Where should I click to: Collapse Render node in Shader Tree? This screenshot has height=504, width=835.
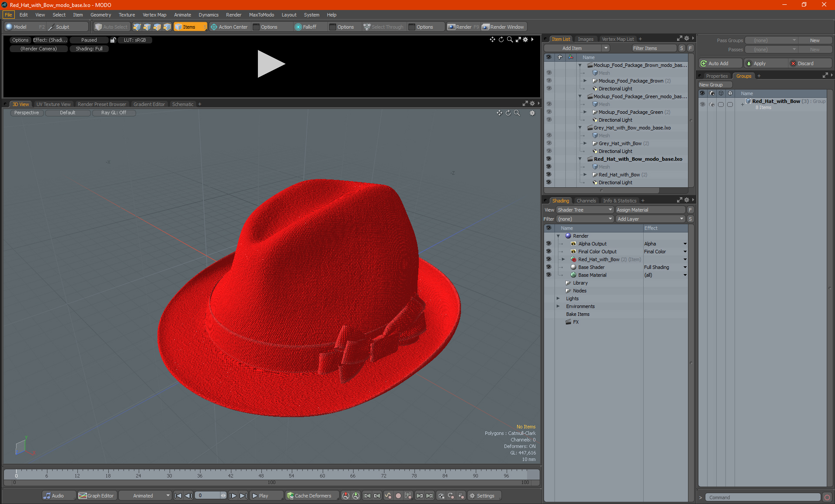(x=558, y=236)
